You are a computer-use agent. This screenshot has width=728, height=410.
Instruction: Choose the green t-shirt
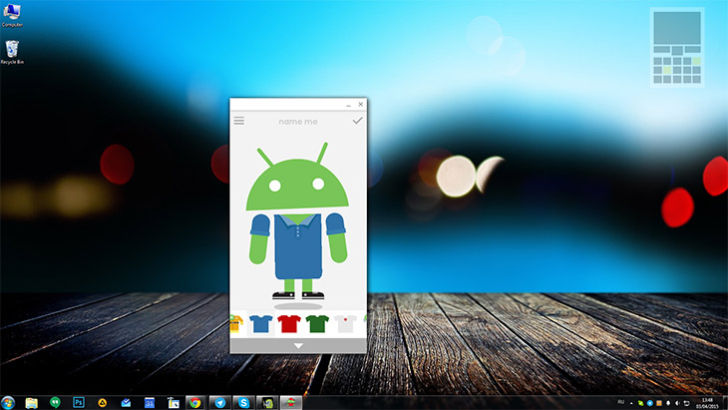[317, 324]
